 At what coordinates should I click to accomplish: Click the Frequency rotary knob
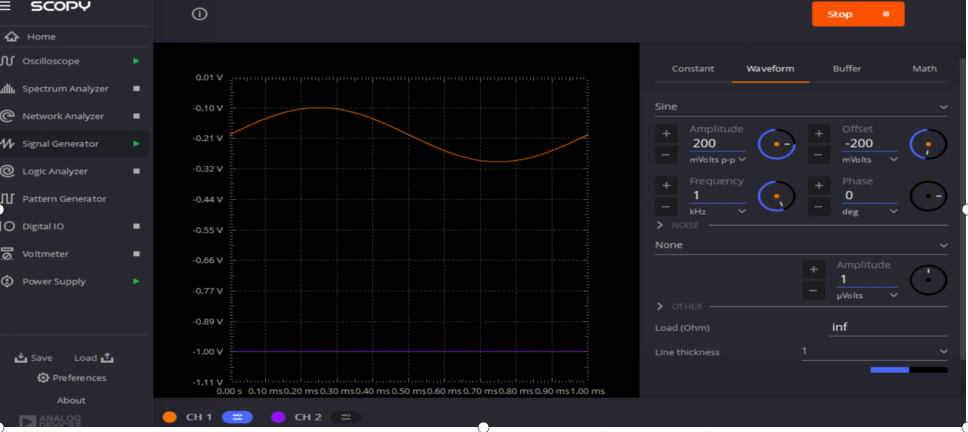(777, 196)
